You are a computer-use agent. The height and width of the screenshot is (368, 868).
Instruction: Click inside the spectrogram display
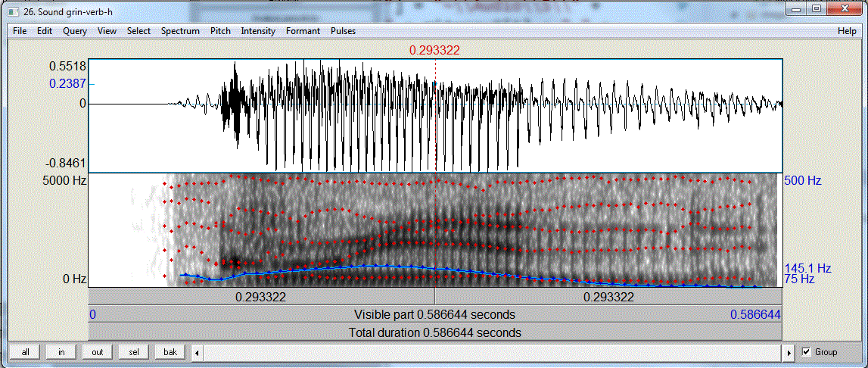(x=434, y=230)
